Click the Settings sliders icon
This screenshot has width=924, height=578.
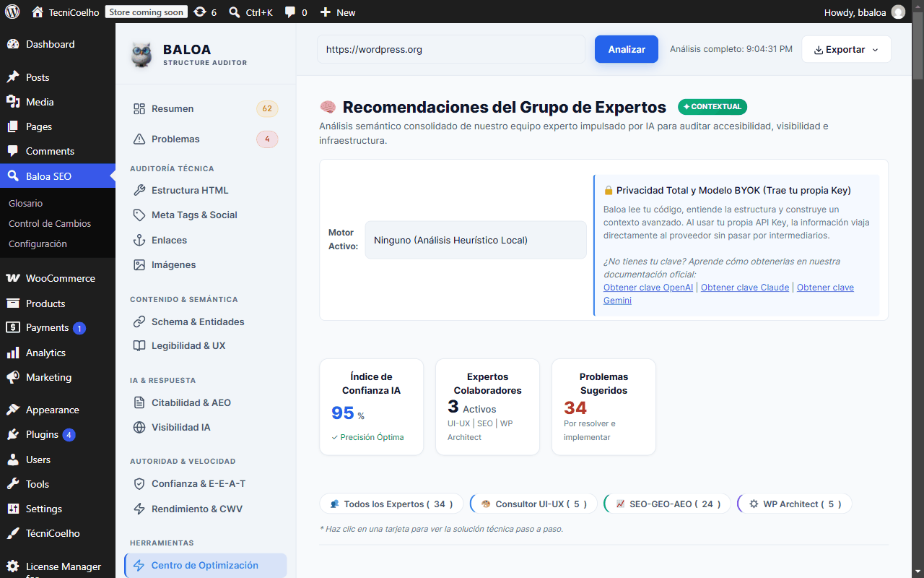click(x=13, y=509)
